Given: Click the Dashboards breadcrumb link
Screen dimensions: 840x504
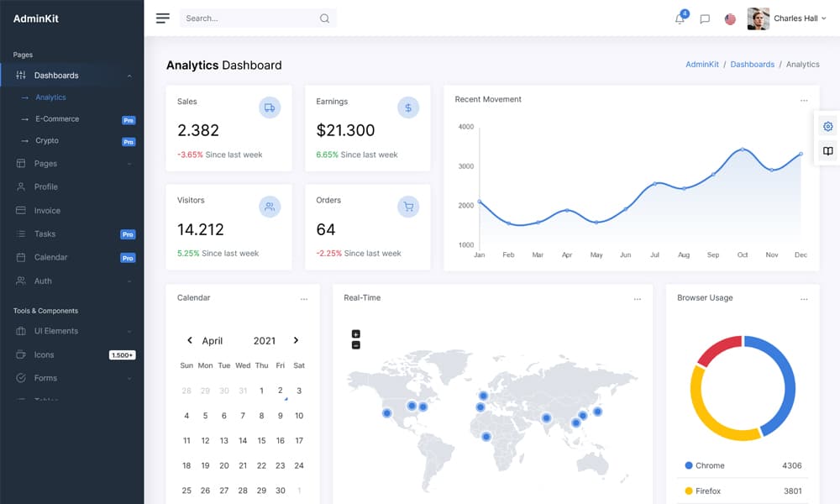Looking at the screenshot, I should (752, 65).
